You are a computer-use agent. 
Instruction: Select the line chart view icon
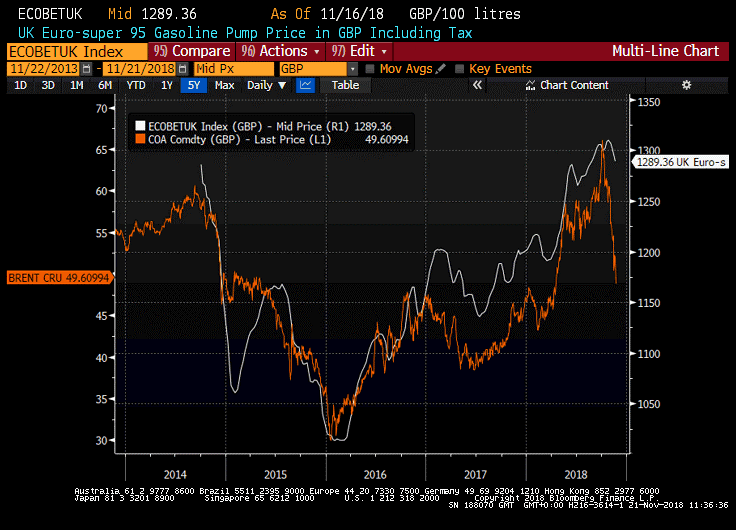pyautogui.click(x=306, y=85)
